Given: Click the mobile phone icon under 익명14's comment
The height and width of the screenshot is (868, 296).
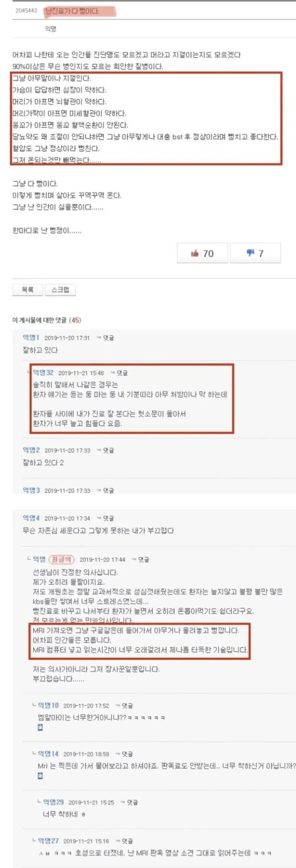Looking at the screenshot, I should point(40,776).
